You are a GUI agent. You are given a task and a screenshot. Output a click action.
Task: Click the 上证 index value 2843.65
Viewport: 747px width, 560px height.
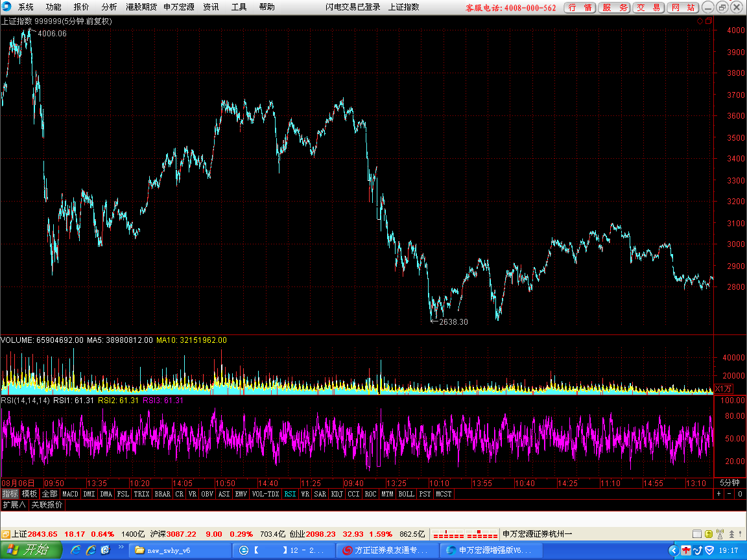point(42,534)
